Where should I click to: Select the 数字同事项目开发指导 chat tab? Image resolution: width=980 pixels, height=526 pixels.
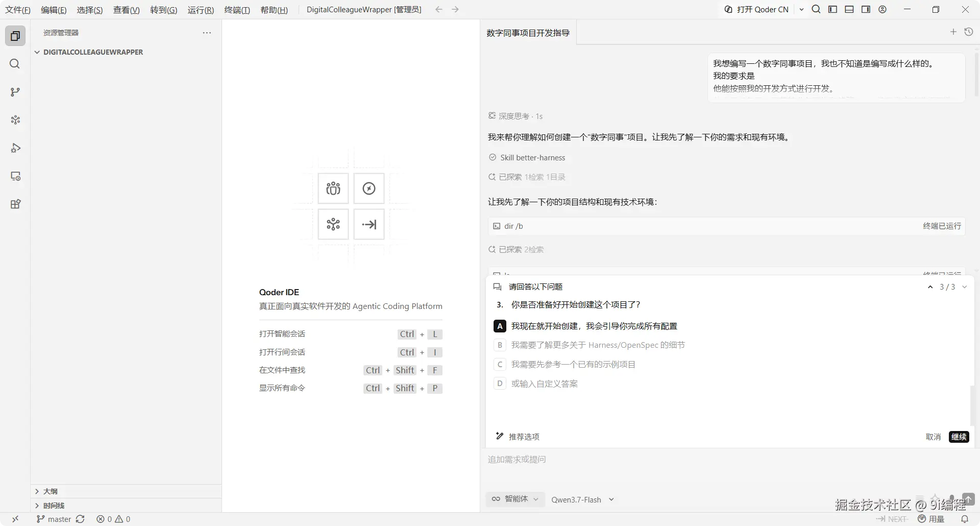pyautogui.click(x=528, y=33)
